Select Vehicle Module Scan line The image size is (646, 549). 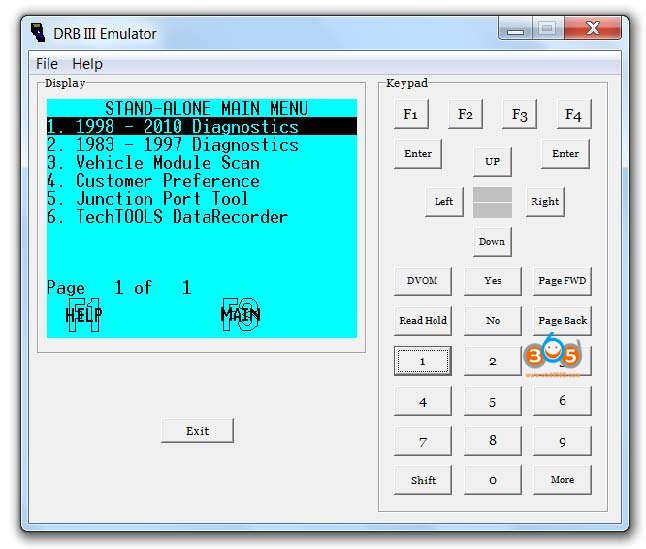point(153,163)
